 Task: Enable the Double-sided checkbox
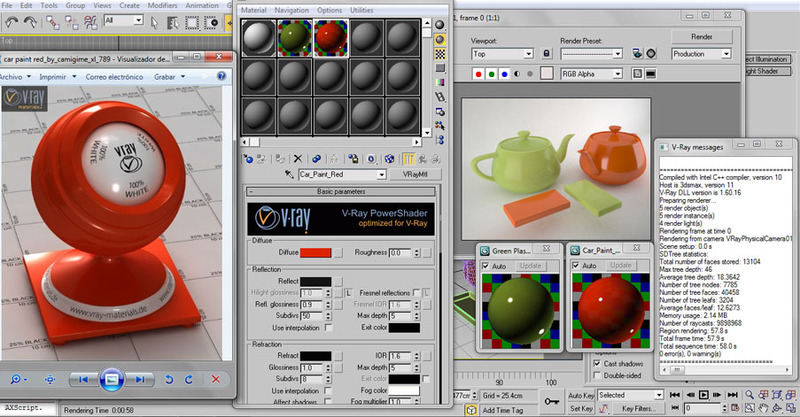(597, 376)
